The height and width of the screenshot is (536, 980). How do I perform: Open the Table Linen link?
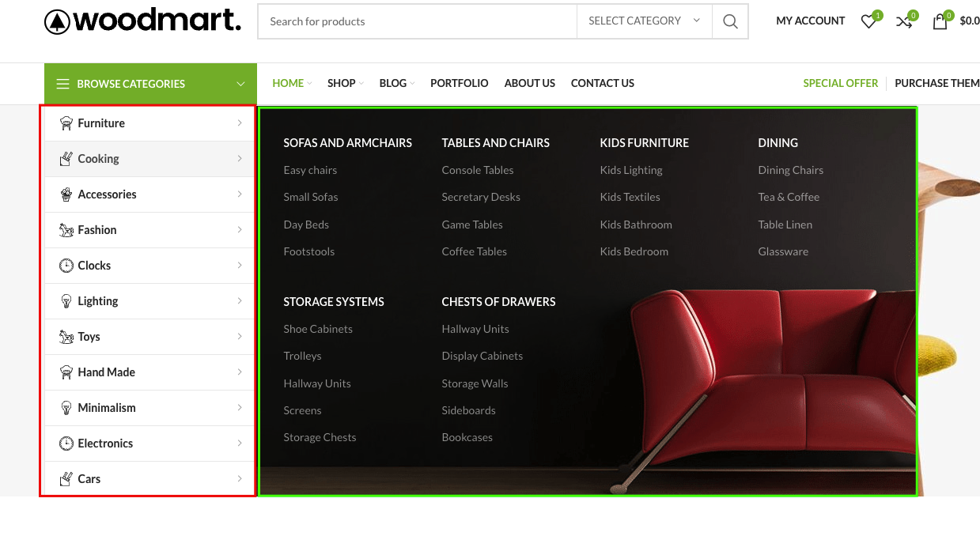(x=785, y=225)
